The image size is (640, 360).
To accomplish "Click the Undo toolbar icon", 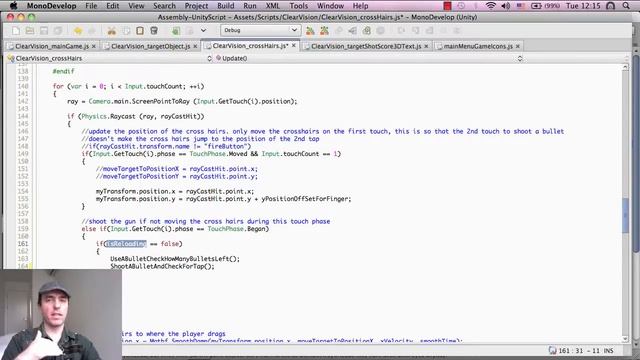I will click(78, 31).
